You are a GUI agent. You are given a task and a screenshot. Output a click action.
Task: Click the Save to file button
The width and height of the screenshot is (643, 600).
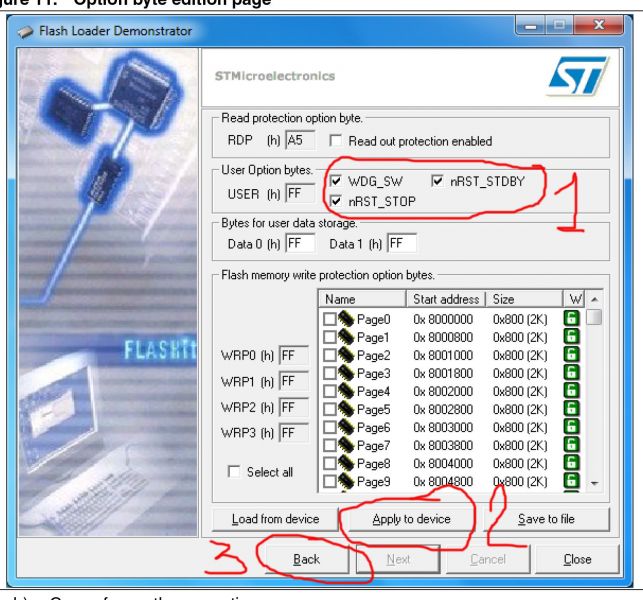click(546, 519)
